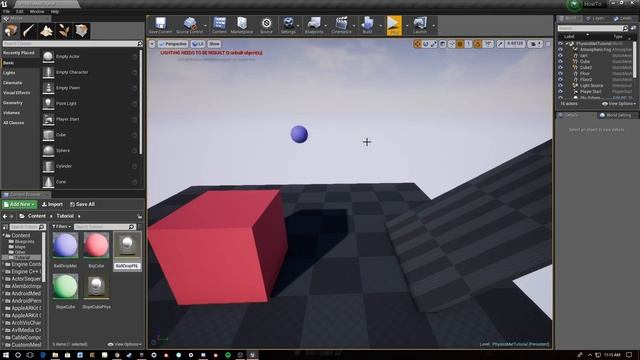Click the Add New button
Viewport: 640px width, 360px height.
pyautogui.click(x=20, y=204)
